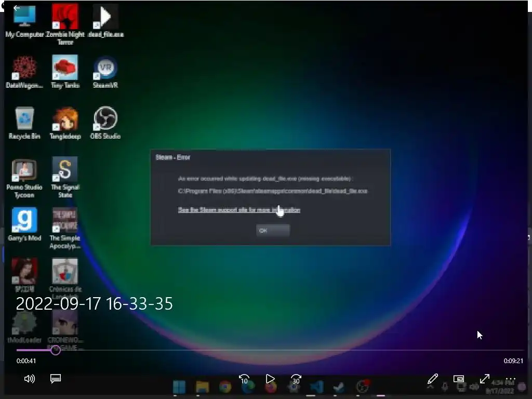Image resolution: width=532 pixels, height=399 pixels.
Task: Select The Simple Apocalypse desktop icon
Action: (65, 229)
